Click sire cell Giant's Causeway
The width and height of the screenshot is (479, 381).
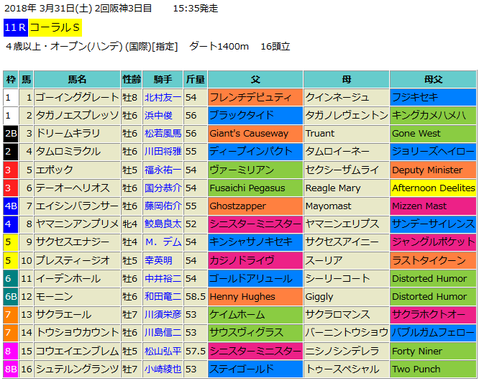coord(255,133)
